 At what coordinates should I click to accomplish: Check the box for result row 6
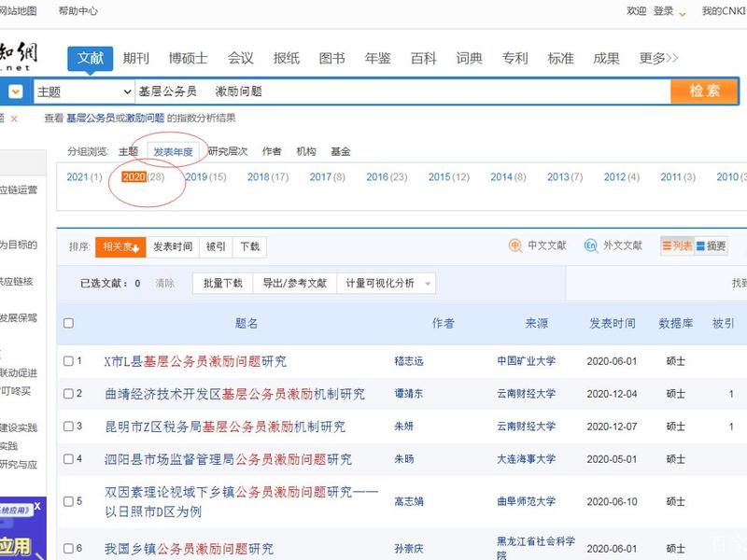(68, 549)
